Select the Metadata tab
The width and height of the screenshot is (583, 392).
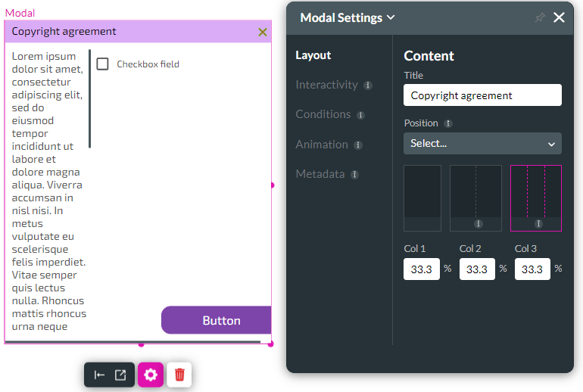tap(320, 174)
